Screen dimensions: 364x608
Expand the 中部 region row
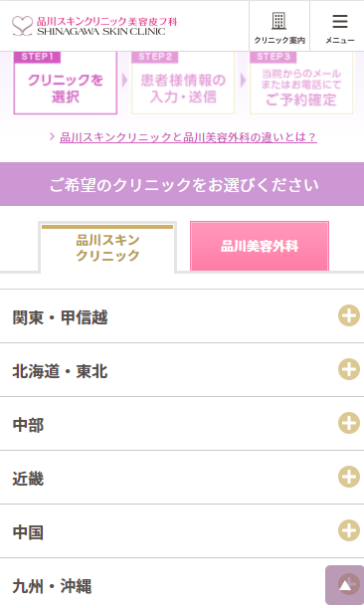pyautogui.click(x=182, y=424)
